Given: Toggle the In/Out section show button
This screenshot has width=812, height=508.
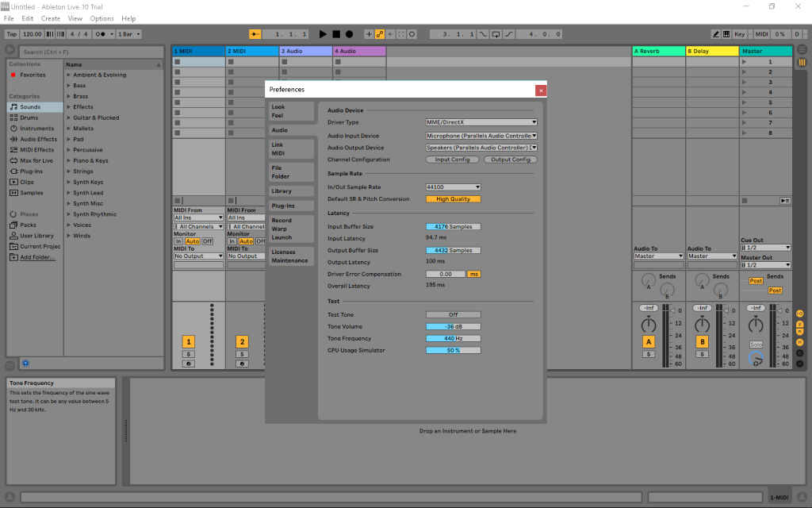Looking at the screenshot, I should [x=799, y=314].
